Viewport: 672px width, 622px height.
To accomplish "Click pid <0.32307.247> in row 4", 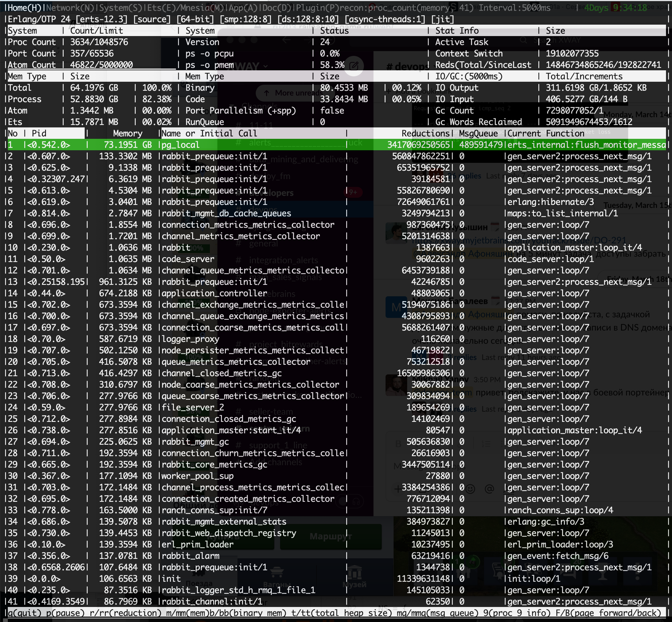I will pos(56,179).
